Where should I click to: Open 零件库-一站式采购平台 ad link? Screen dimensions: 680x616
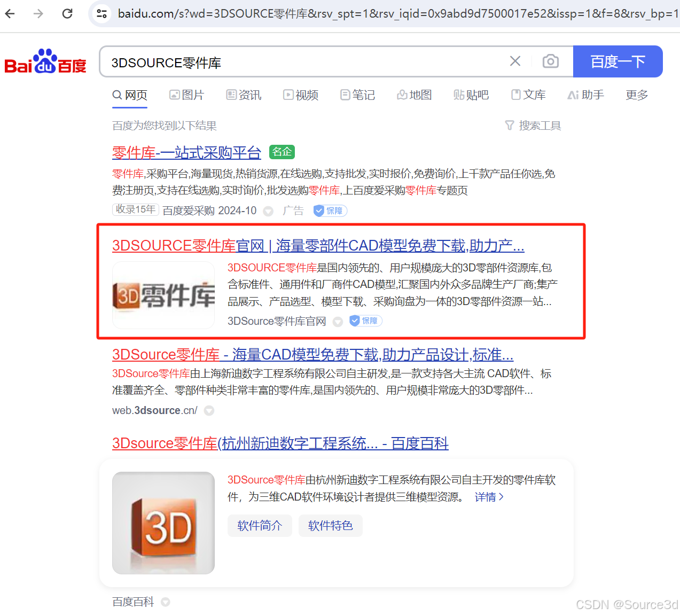click(186, 152)
